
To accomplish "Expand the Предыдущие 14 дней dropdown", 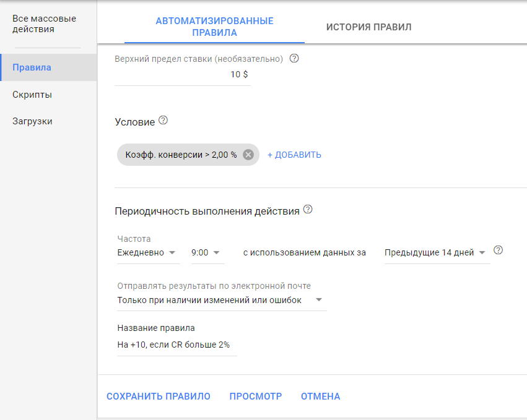I will click(x=436, y=252).
